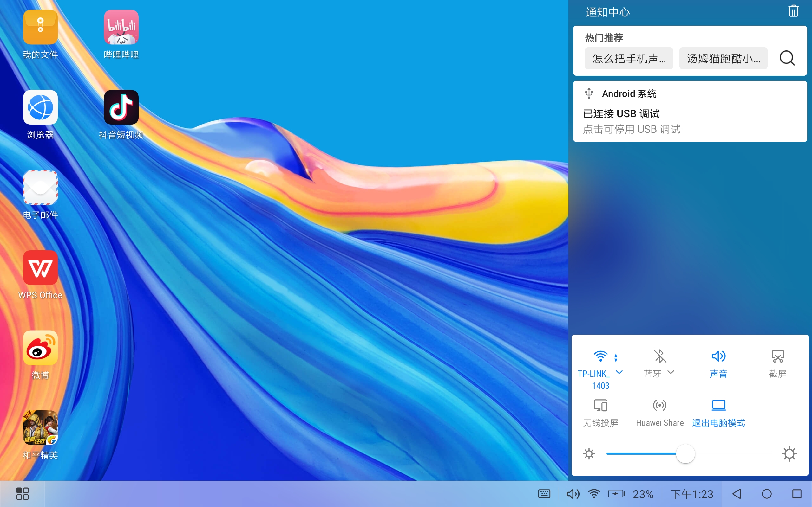Open the search in notification center
Screen dimensions: 812x507
coord(787,58)
